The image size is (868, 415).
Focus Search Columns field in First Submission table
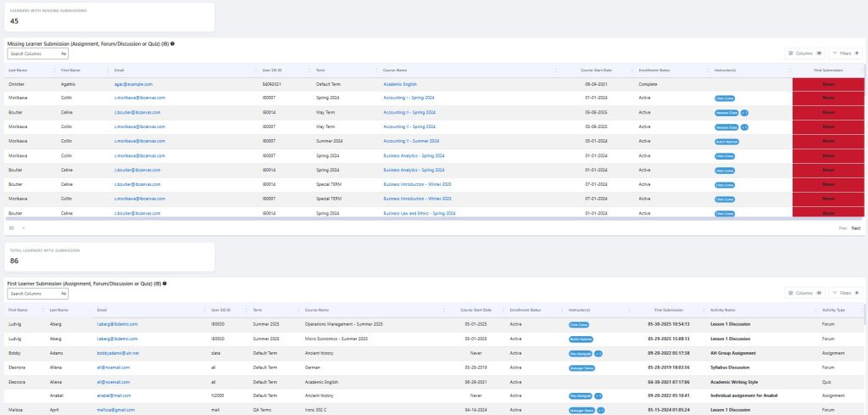pyautogui.click(x=34, y=294)
